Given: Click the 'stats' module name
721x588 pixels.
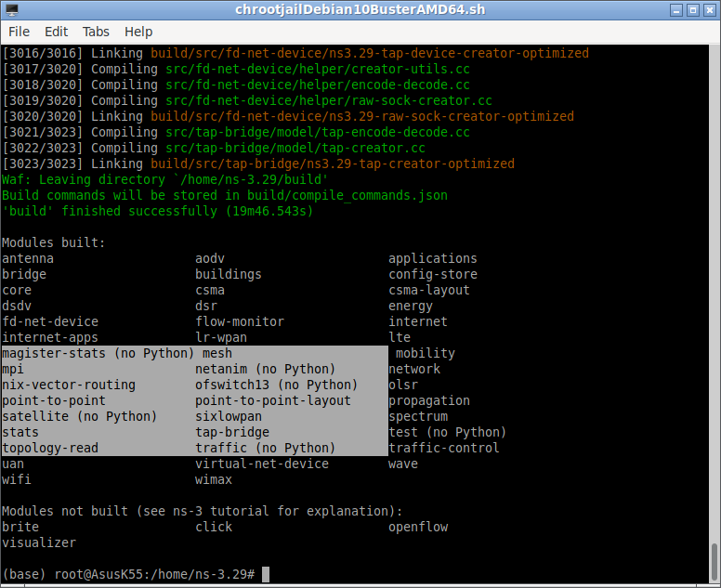Looking at the screenshot, I should pos(20,433).
